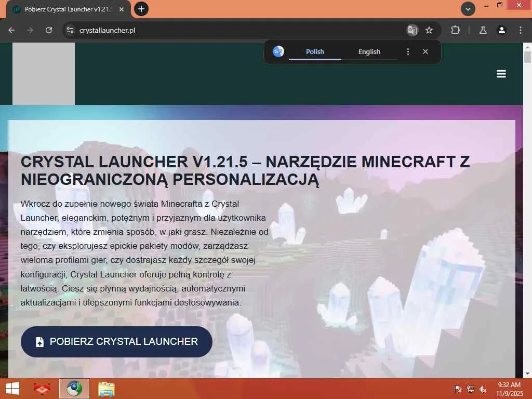View site information icon in address bar
The height and width of the screenshot is (399, 532).
tap(70, 30)
